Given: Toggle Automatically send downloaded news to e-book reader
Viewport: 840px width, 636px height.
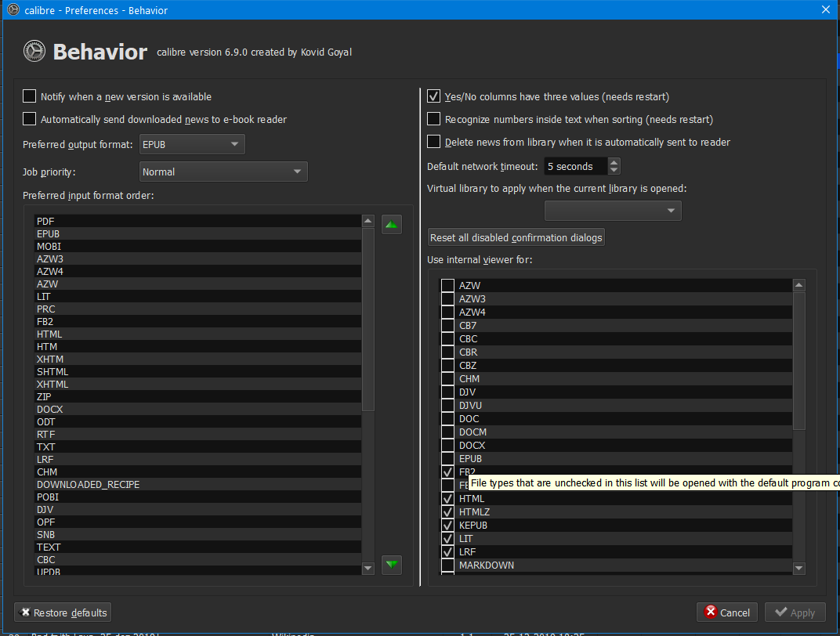Looking at the screenshot, I should tap(30, 119).
